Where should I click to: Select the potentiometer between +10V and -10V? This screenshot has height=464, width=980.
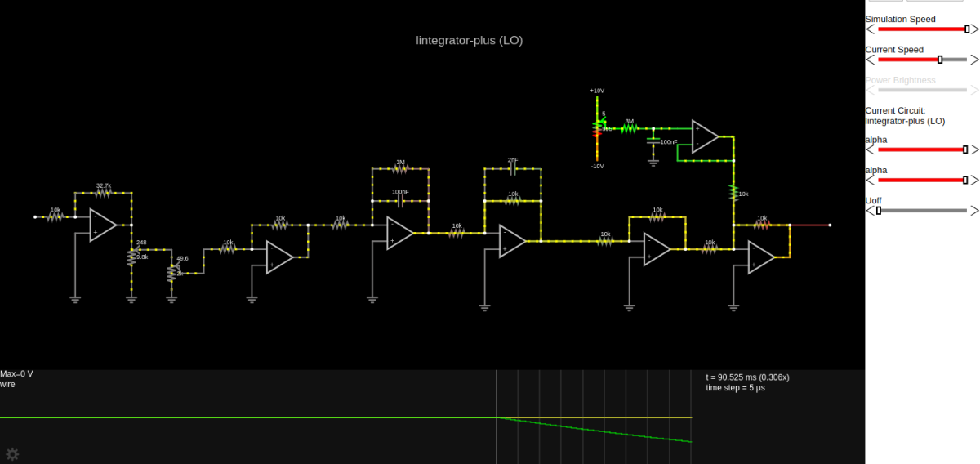click(x=598, y=127)
